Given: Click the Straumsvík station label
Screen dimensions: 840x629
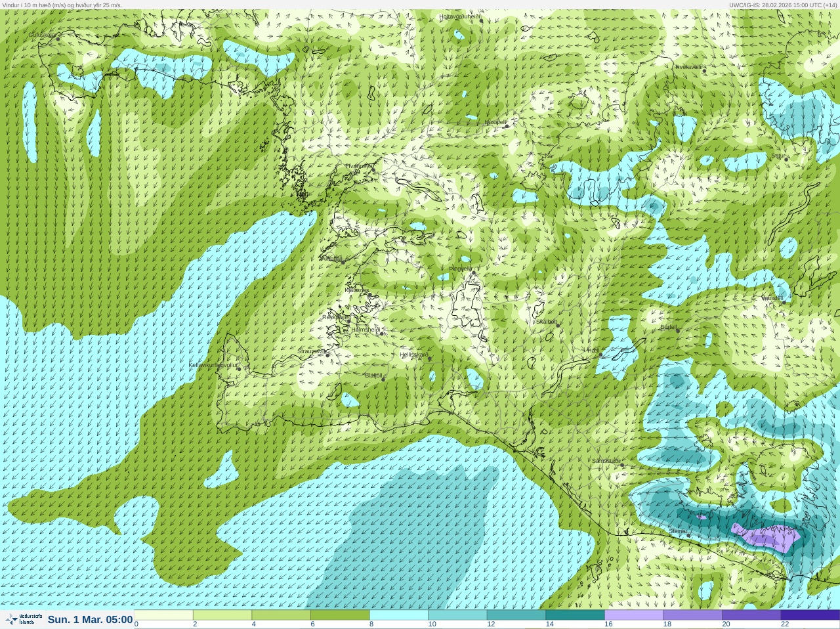Looking at the screenshot, I should pyautogui.click(x=312, y=351).
